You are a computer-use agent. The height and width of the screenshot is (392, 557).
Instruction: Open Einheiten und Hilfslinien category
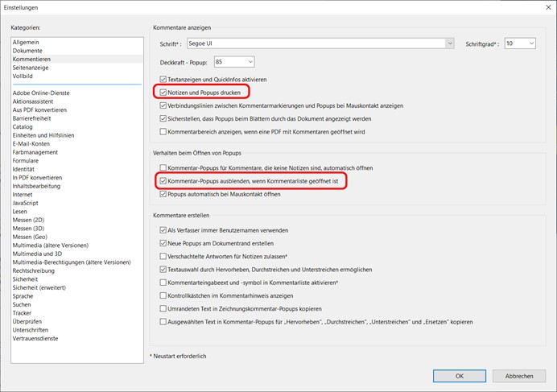pyautogui.click(x=43, y=135)
